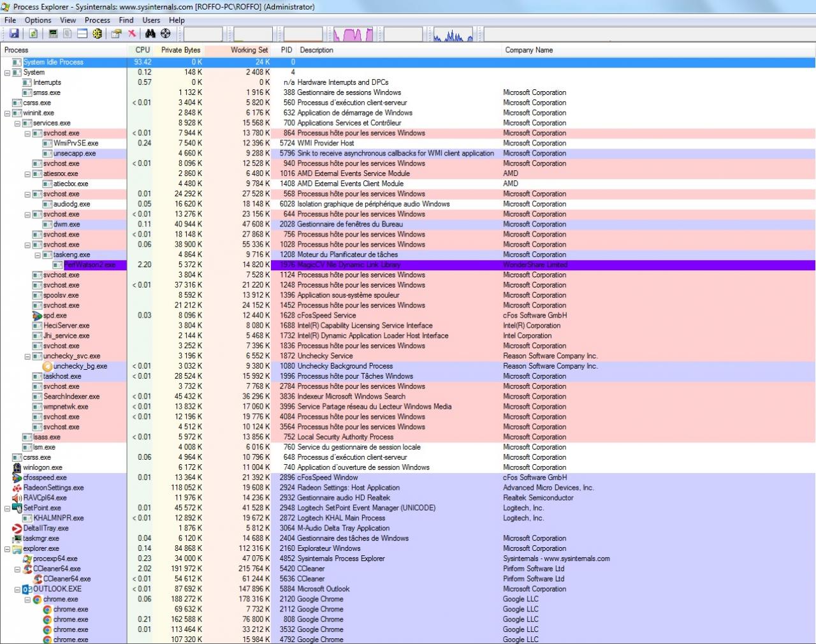Click the cfosspeed.exe process icon

(x=17, y=478)
